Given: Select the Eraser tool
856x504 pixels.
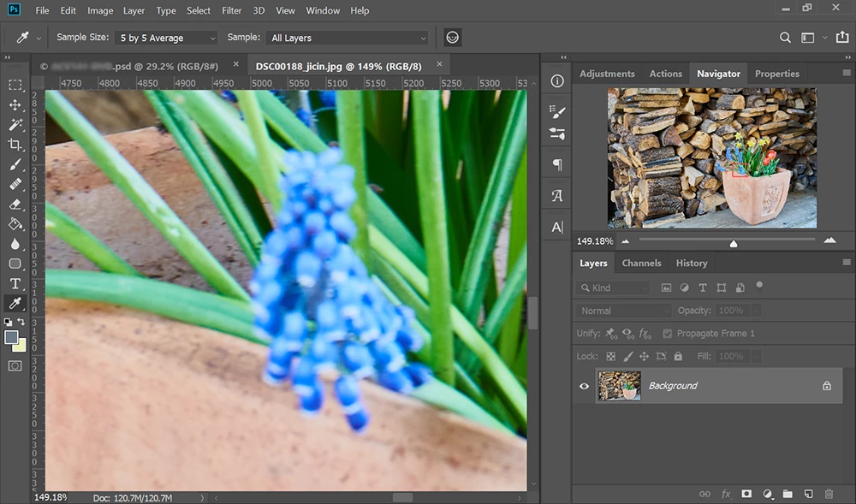Looking at the screenshot, I should (x=15, y=205).
